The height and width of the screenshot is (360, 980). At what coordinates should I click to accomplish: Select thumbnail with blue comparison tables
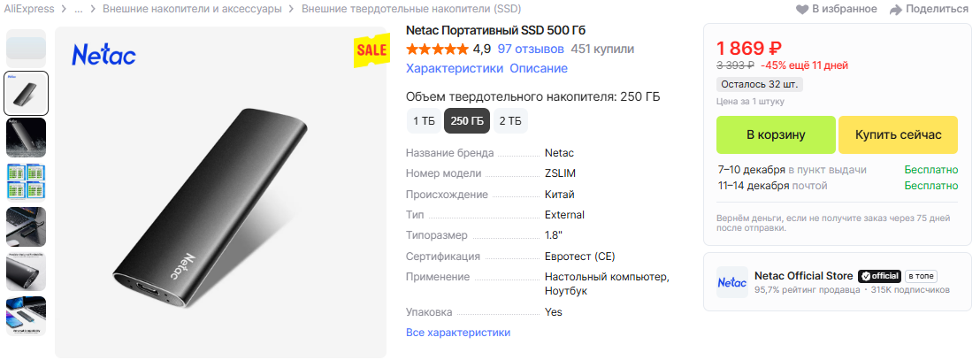tap(26, 181)
